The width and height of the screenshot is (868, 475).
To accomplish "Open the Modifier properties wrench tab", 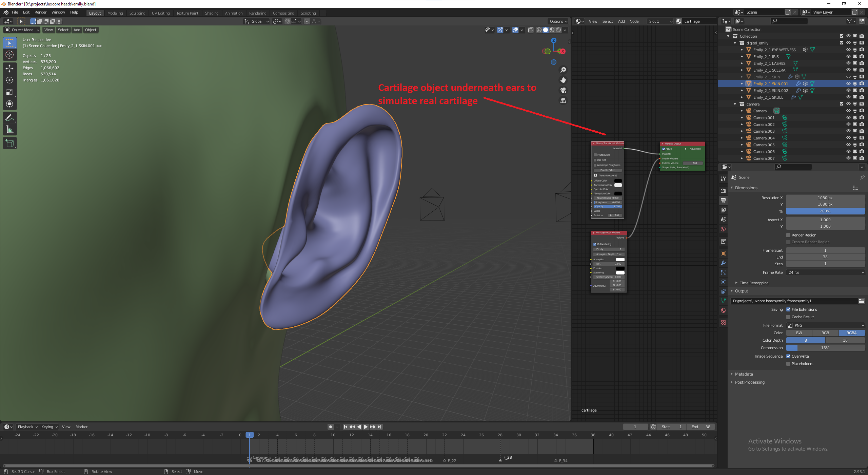I will (x=723, y=263).
